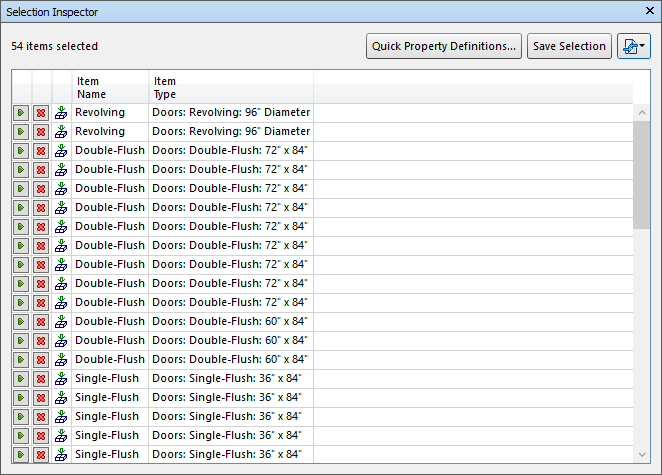
Task: Click the vertical scrollbar thumb
Action: tap(642, 175)
